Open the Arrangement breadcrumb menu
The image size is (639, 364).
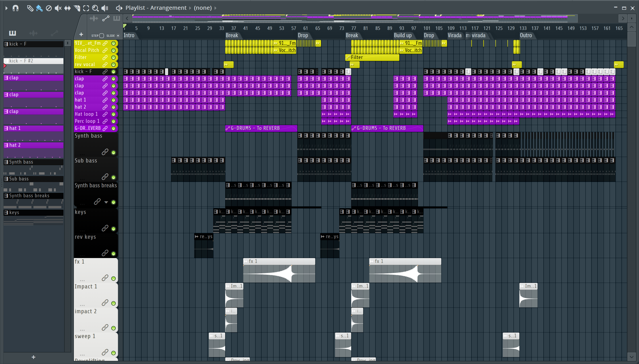[168, 8]
